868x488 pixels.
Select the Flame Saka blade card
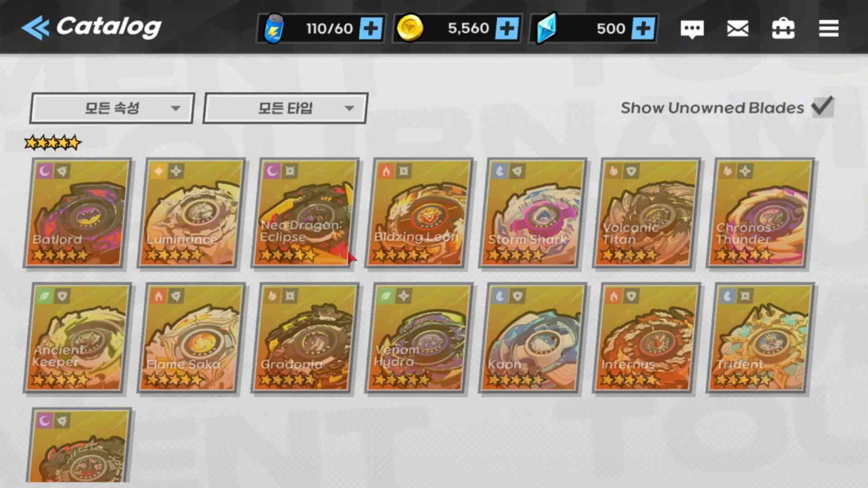coord(191,338)
